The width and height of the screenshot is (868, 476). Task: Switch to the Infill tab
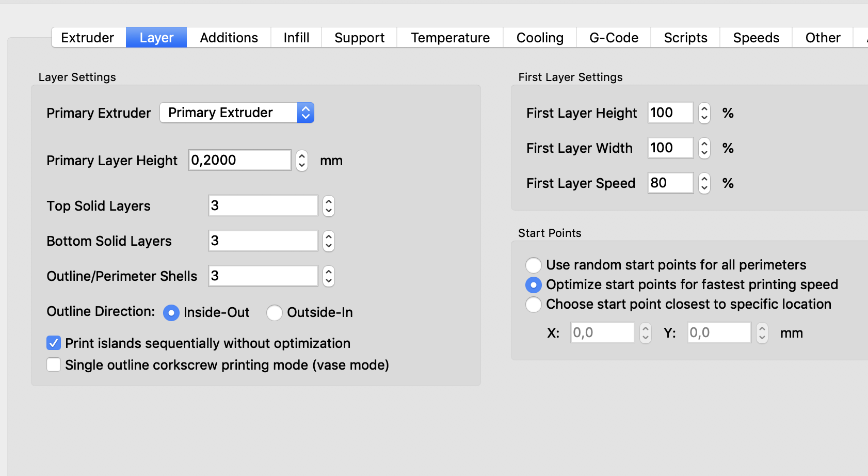[x=296, y=38]
